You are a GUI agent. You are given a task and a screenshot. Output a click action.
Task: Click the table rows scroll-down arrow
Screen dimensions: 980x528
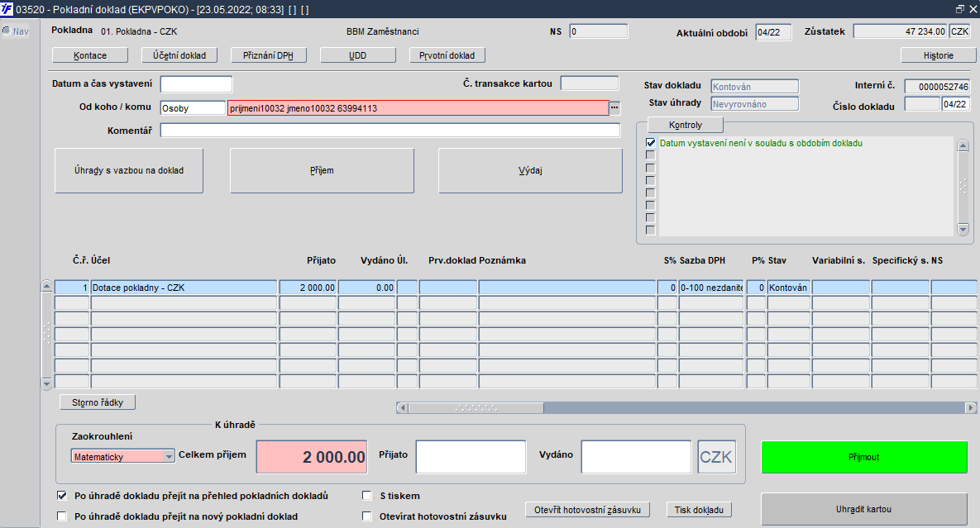coord(47,383)
